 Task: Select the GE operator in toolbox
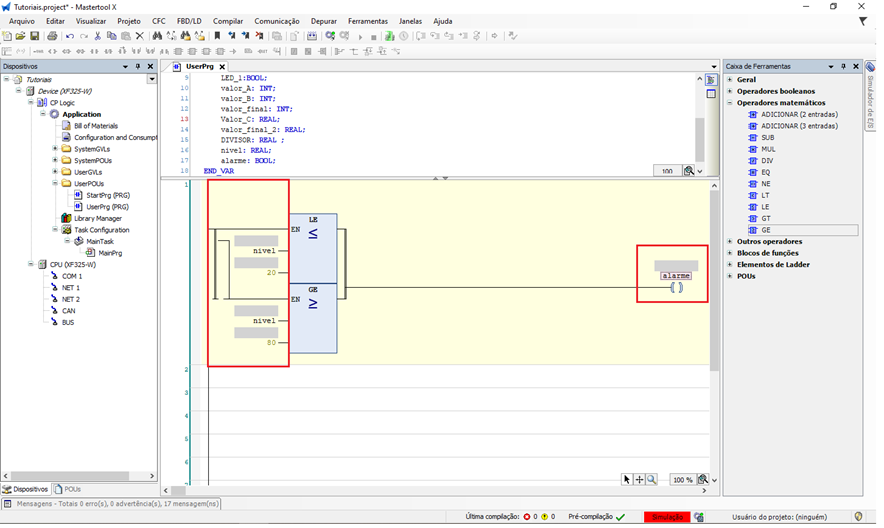765,230
